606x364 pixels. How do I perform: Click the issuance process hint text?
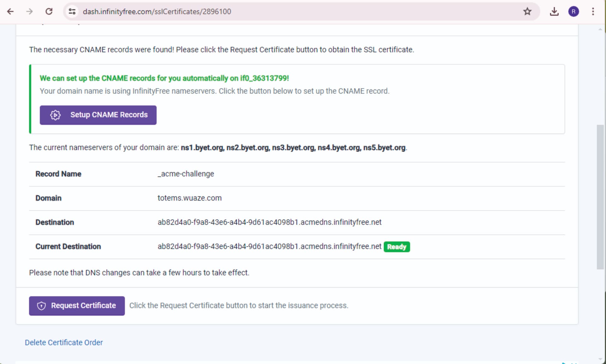point(239,306)
